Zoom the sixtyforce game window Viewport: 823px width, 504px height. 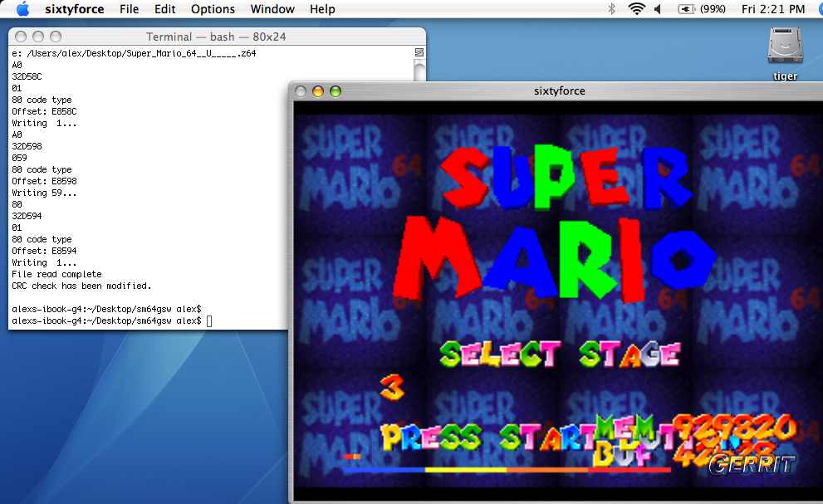[x=336, y=91]
